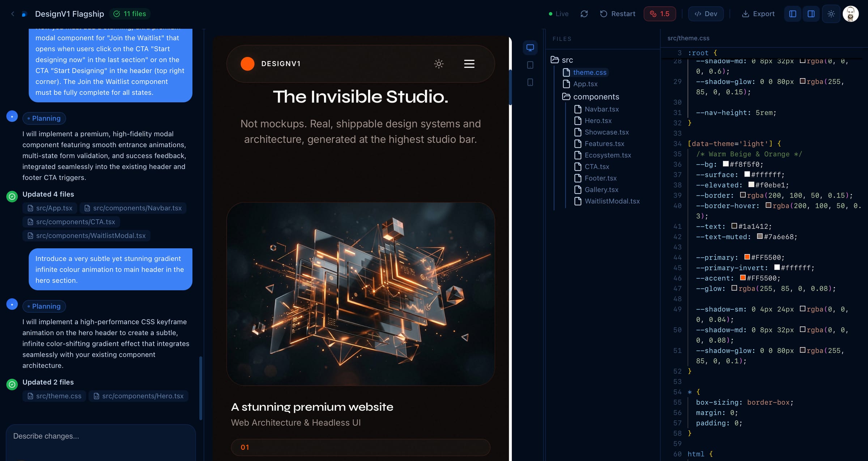Click the first Planning status badge
Screen dimensions: 868x461
44,118
